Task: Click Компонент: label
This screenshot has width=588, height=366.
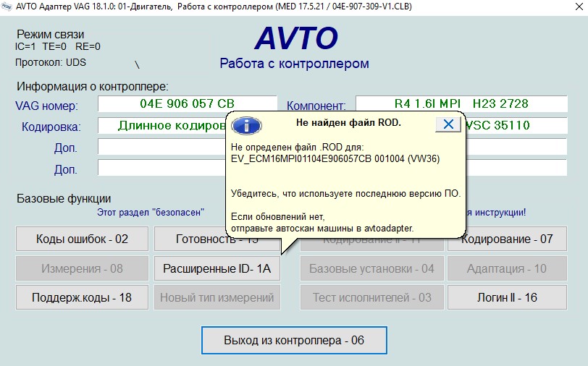Action: 316,106
